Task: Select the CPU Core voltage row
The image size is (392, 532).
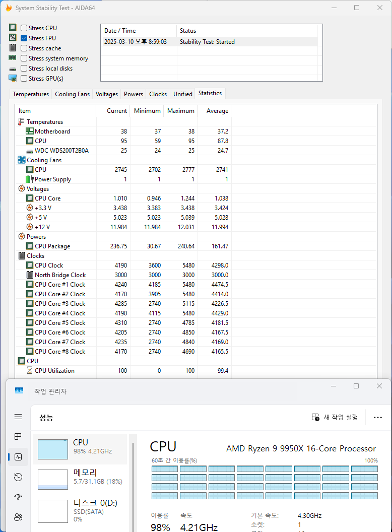Action: coord(123,198)
